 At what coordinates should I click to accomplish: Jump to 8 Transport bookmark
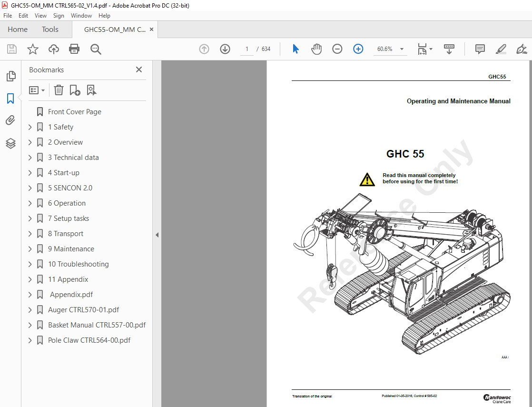point(66,234)
